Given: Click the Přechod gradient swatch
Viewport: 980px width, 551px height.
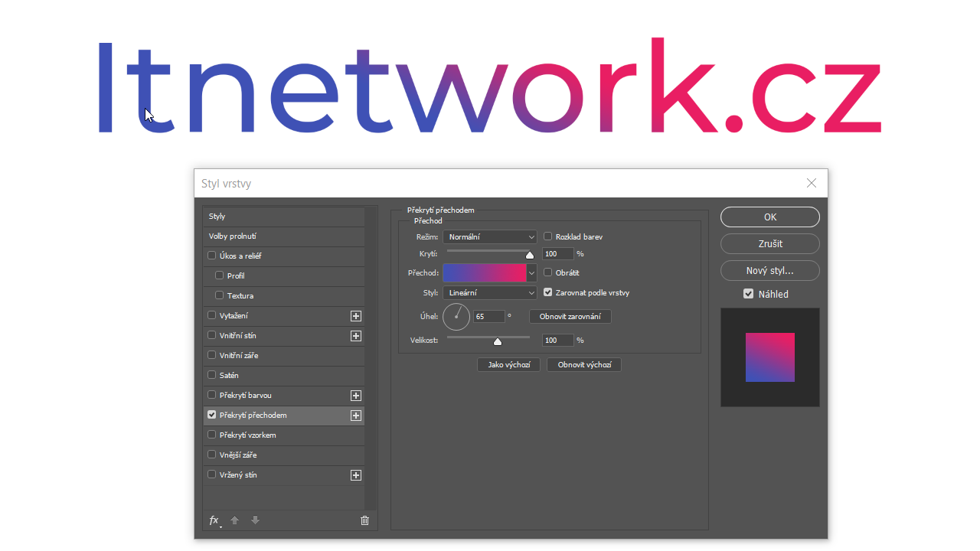Looking at the screenshot, I should tap(485, 272).
